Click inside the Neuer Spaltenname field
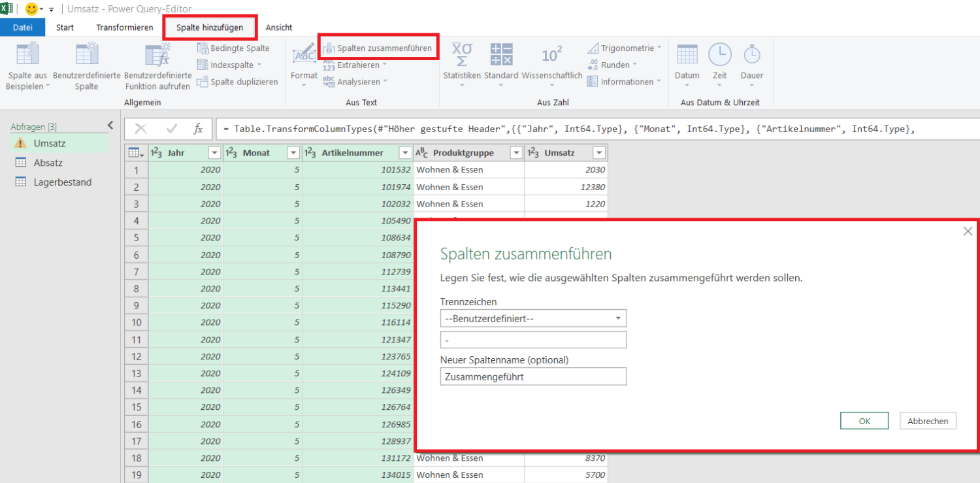The height and width of the screenshot is (483, 980). pyautogui.click(x=532, y=376)
